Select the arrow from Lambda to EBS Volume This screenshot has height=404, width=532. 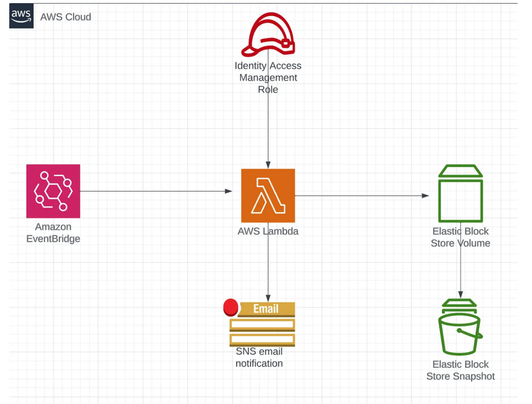click(x=362, y=196)
